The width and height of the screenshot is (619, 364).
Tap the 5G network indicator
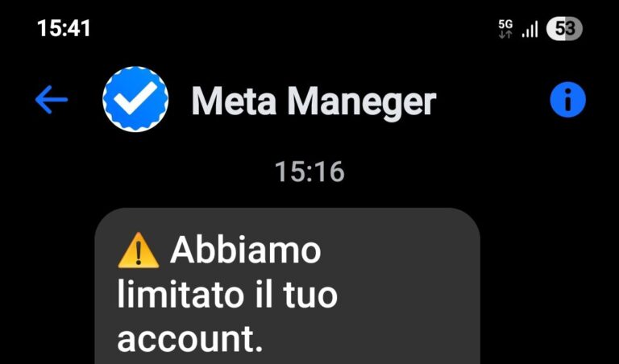coord(505,29)
